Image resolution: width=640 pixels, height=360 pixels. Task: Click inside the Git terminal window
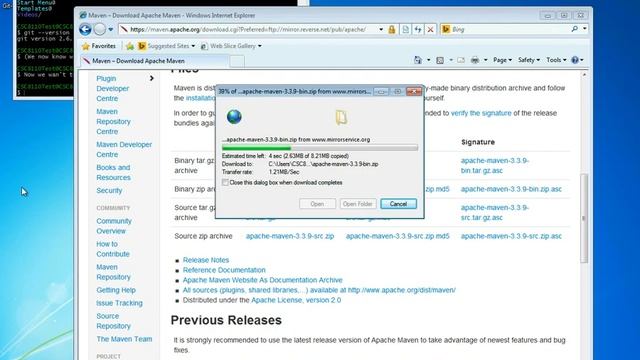pyautogui.click(x=44, y=49)
